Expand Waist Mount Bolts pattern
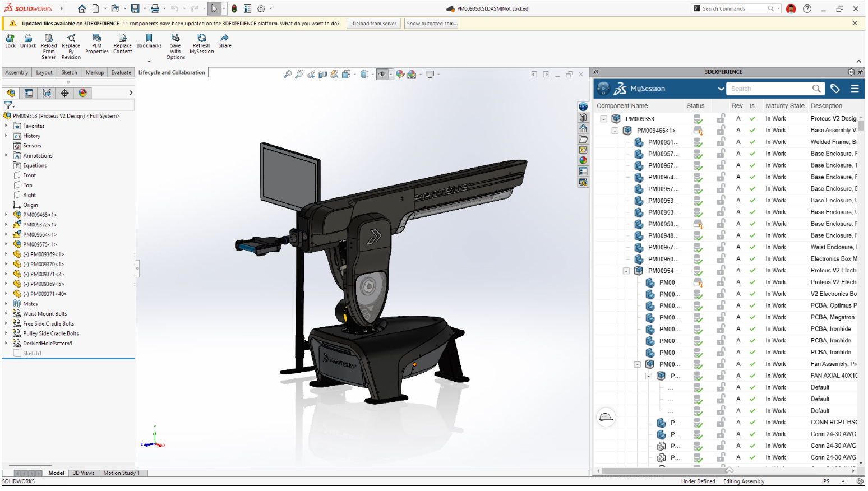 6,314
